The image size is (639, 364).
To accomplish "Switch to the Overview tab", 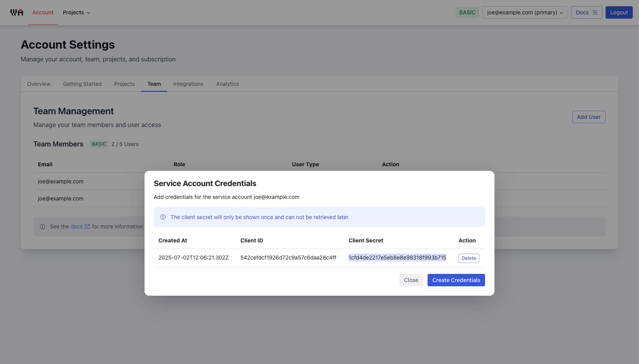I will point(38,84).
